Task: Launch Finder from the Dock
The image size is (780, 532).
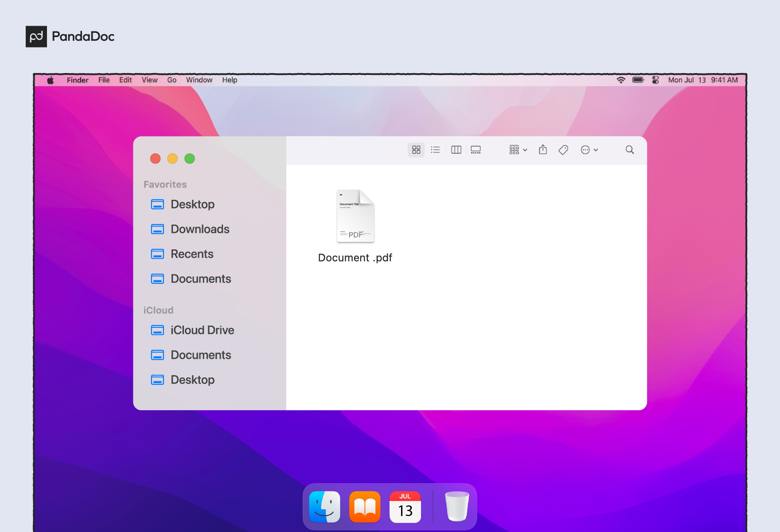Action: [x=325, y=507]
